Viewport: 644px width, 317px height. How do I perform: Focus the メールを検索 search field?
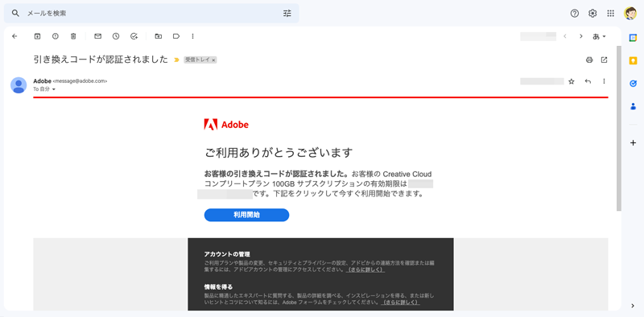click(x=152, y=13)
